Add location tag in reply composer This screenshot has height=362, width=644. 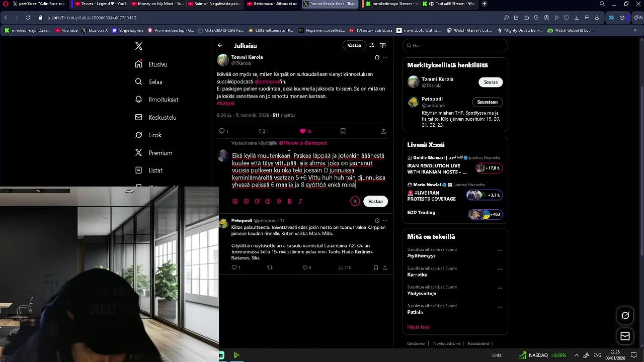click(279, 201)
